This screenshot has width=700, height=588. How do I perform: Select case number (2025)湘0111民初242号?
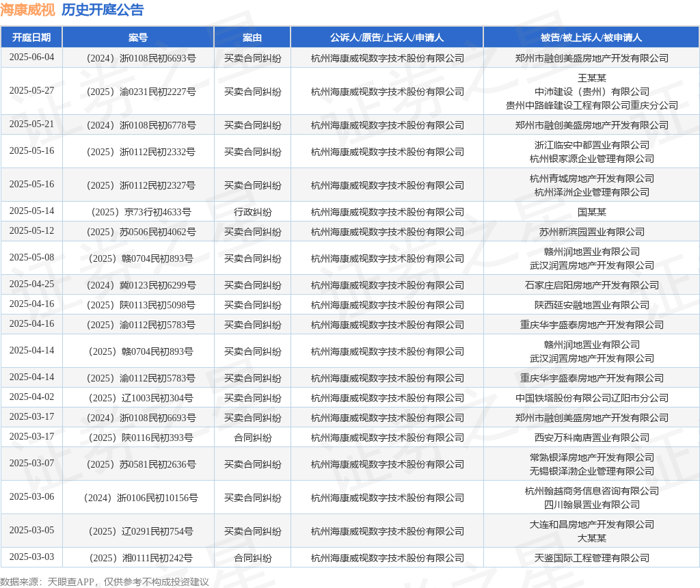click(141, 558)
